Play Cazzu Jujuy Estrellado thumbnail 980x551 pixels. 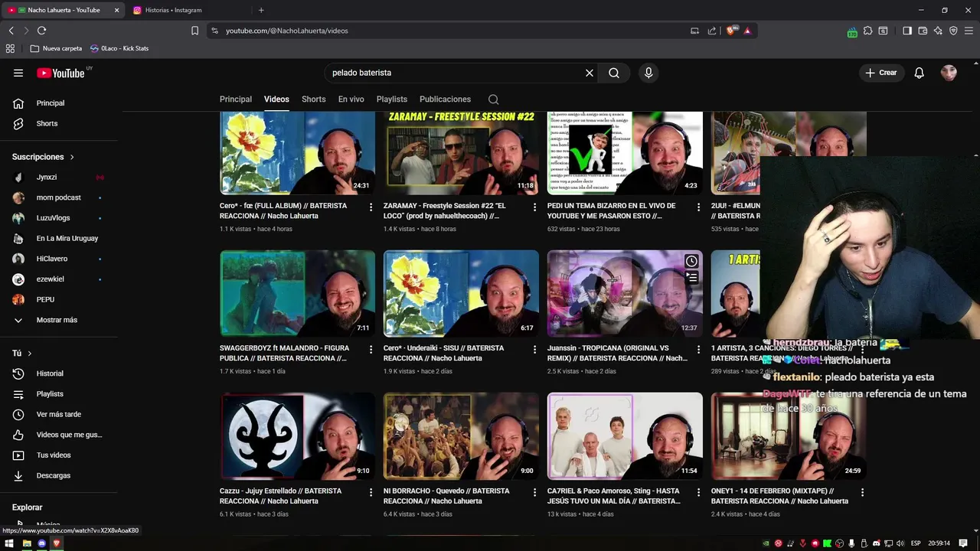pyautogui.click(x=297, y=435)
